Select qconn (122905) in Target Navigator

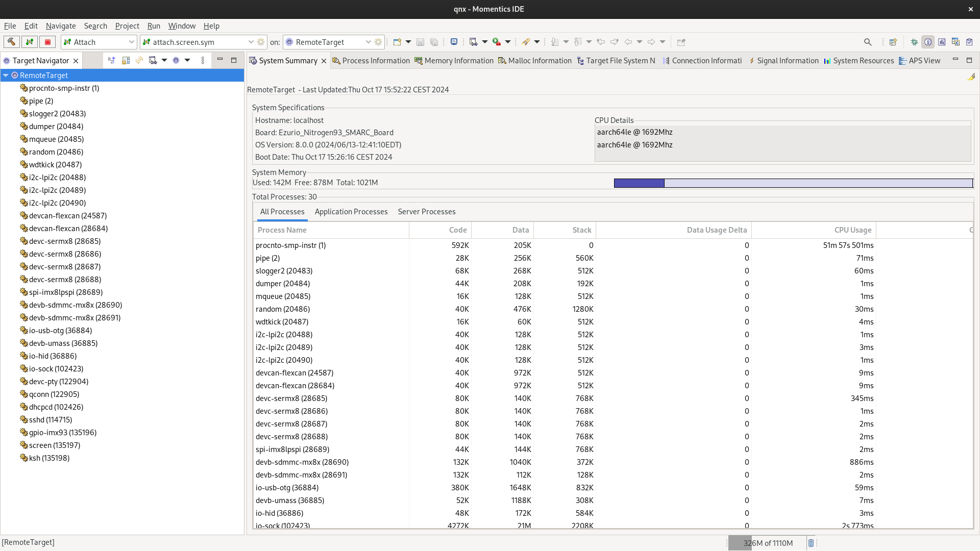[x=54, y=394]
